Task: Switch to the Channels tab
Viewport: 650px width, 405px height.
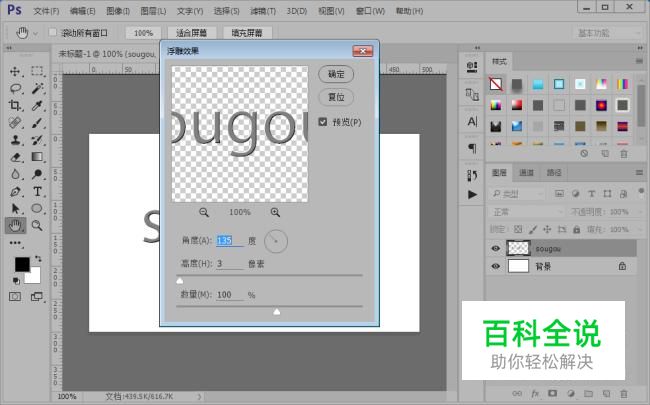Action: 526,172
